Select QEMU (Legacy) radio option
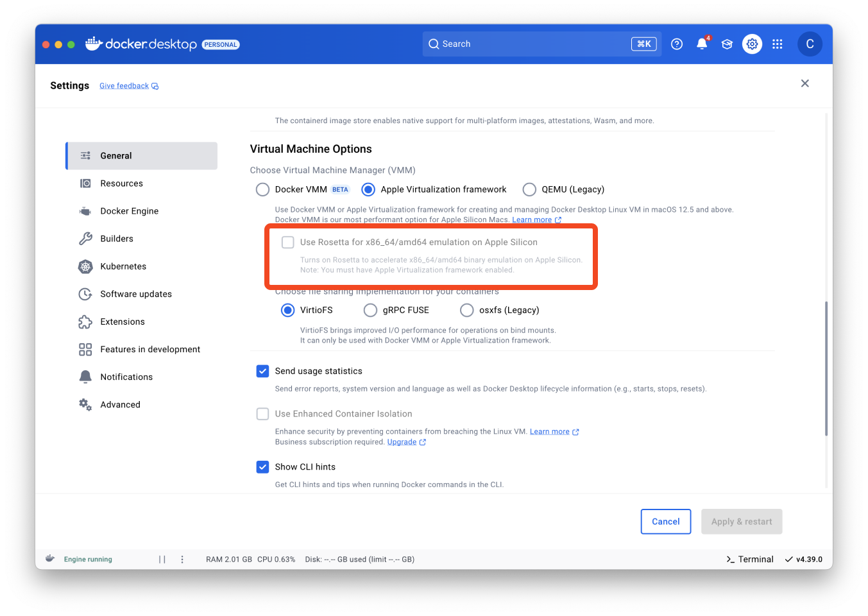Screen dimensions: 868x616 (529, 189)
